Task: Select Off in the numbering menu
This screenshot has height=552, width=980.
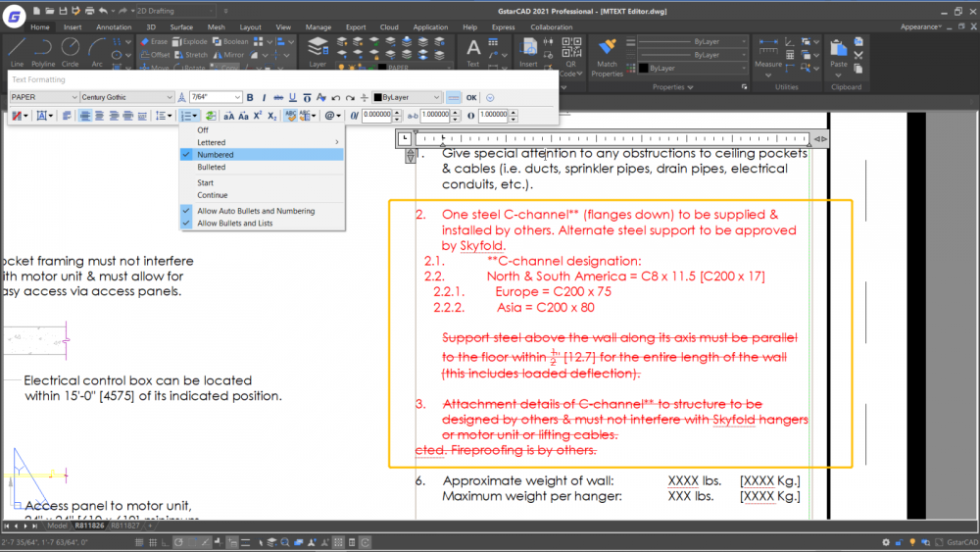Action: click(x=262, y=130)
